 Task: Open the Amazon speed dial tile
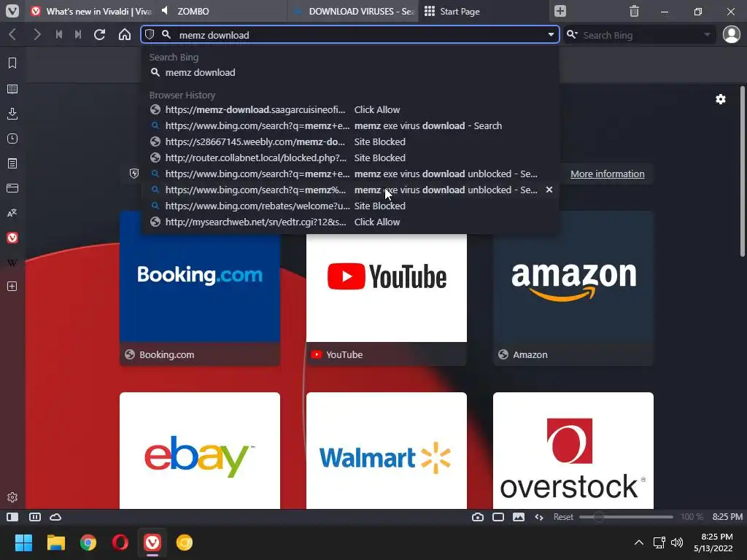tap(573, 288)
